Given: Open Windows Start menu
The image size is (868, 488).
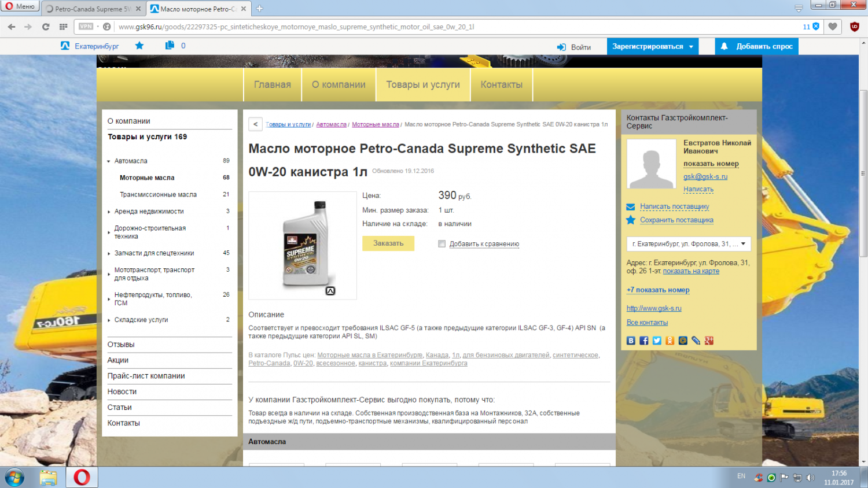Looking at the screenshot, I should point(14,478).
